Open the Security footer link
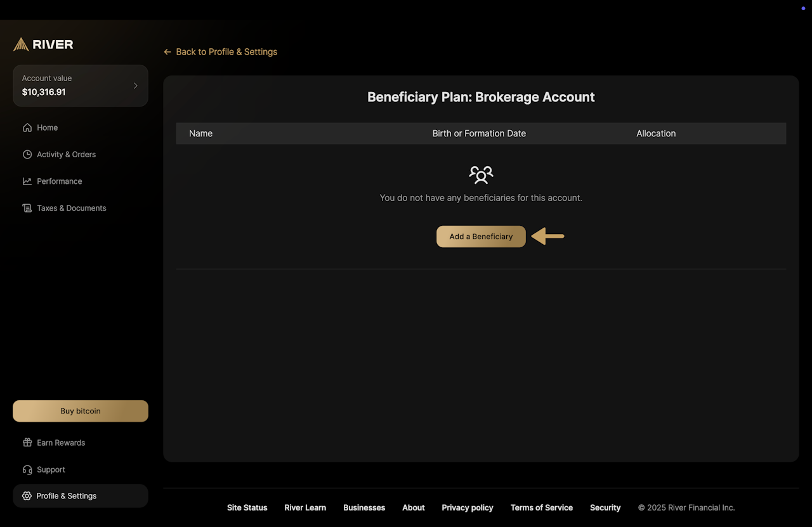This screenshot has height=527, width=812. pos(605,507)
